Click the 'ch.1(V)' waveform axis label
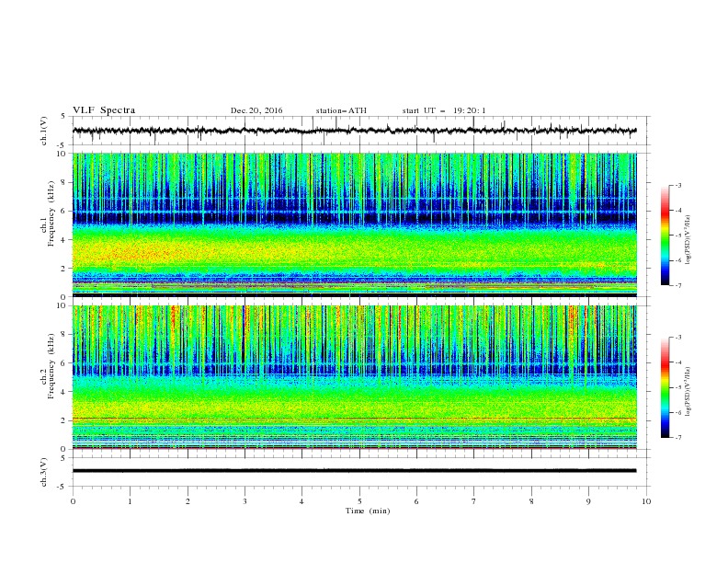Viewport: 728px width, 563px height. click(44, 131)
